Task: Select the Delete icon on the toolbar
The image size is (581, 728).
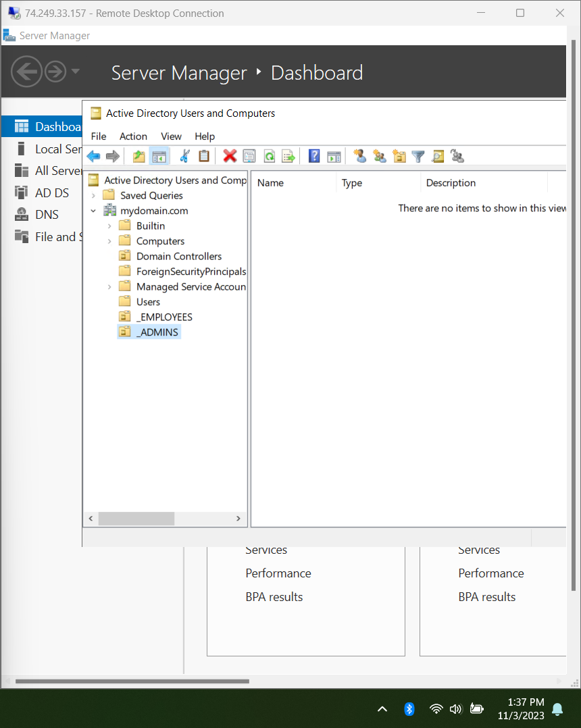Action: pos(230,156)
